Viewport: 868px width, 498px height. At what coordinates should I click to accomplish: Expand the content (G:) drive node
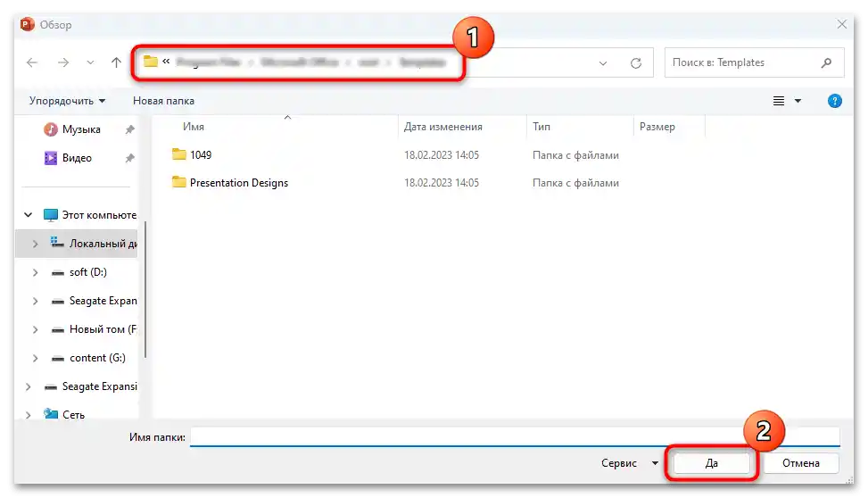tap(36, 359)
